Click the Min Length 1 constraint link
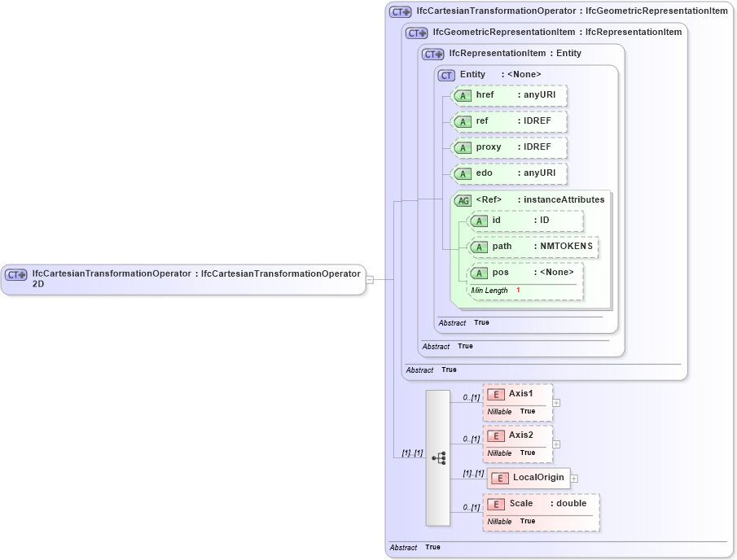Image resolution: width=737 pixels, height=560 pixels. 489,290
